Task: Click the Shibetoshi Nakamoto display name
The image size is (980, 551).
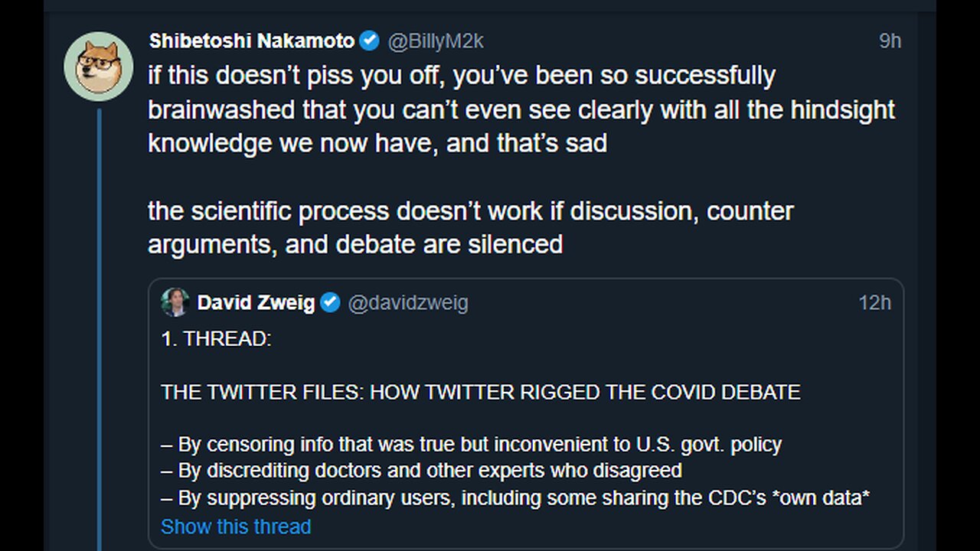Action: [x=252, y=41]
